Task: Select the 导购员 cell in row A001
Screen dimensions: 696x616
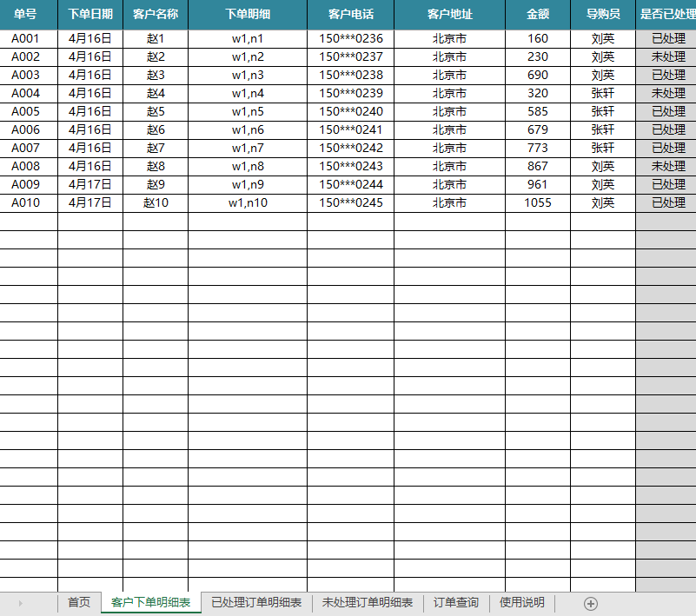Action: click(x=603, y=39)
